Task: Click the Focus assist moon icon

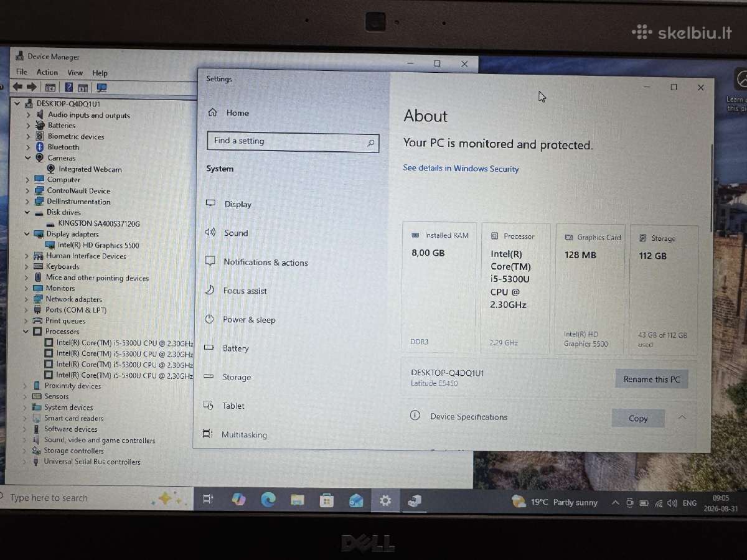Action: point(210,291)
